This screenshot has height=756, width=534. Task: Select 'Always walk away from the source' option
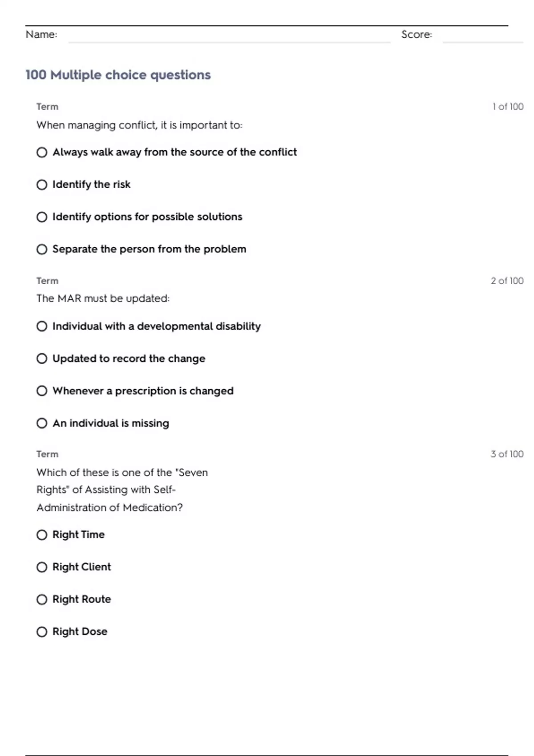pos(42,153)
